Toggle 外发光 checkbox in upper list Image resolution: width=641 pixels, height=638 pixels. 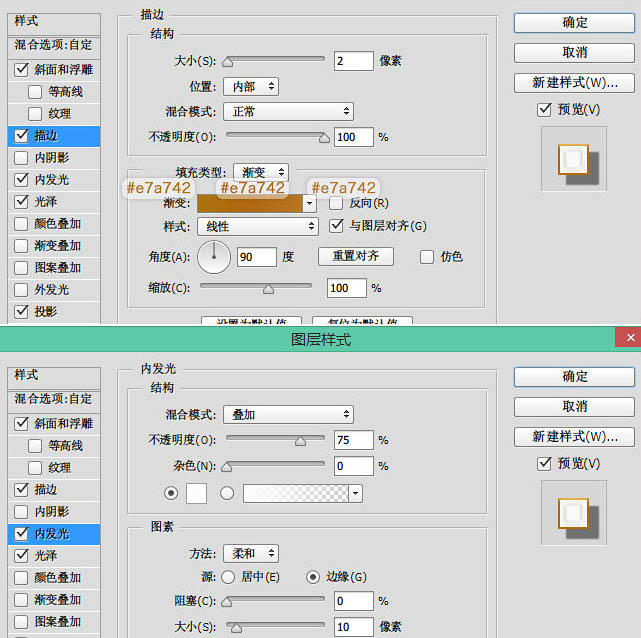pyautogui.click(x=21, y=290)
